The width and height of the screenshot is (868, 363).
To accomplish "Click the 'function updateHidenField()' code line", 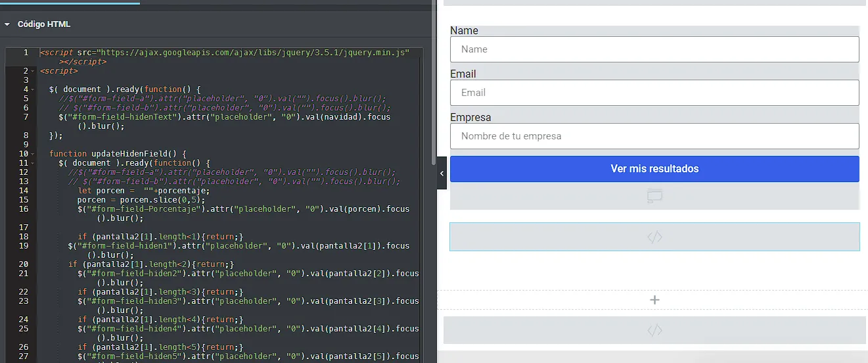I will coord(118,153).
